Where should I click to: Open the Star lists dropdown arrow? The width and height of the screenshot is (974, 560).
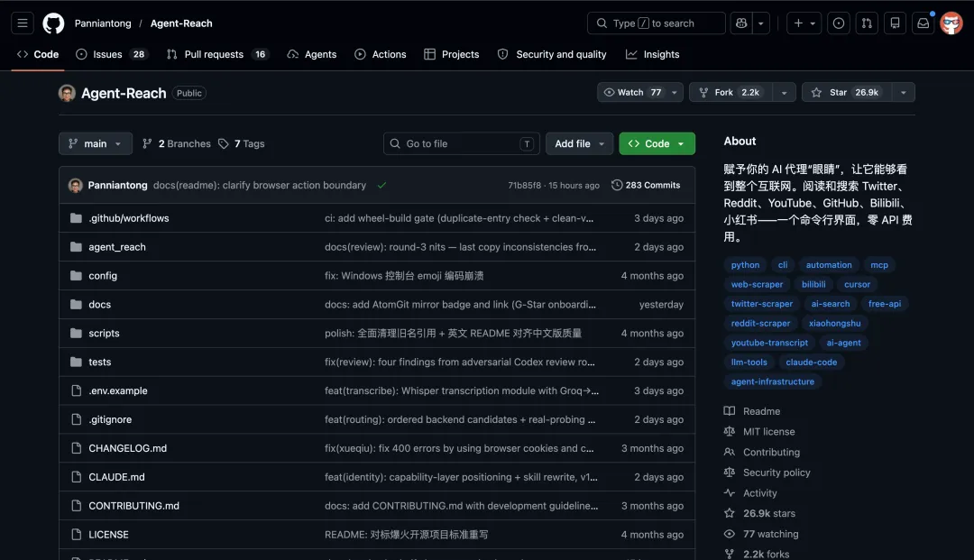tap(903, 93)
